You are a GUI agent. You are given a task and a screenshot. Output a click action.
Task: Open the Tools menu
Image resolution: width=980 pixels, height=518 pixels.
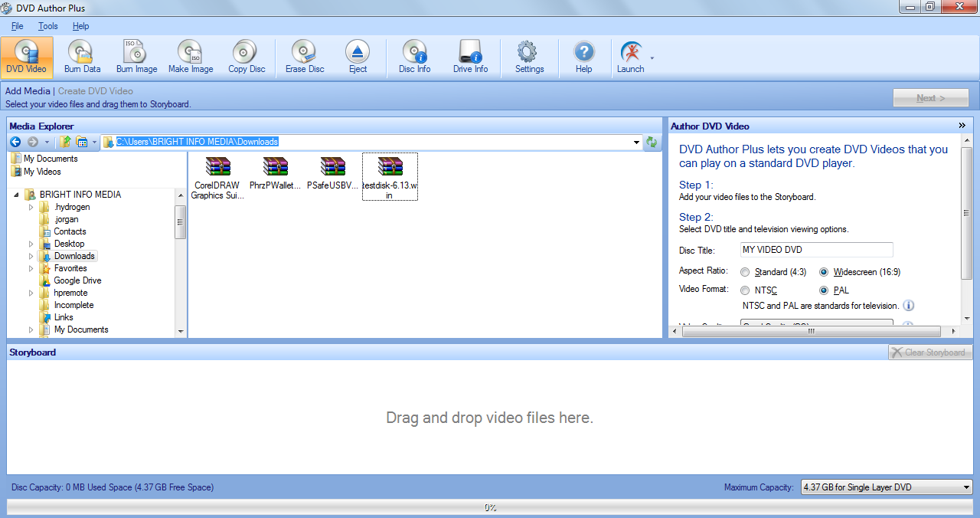coord(47,26)
